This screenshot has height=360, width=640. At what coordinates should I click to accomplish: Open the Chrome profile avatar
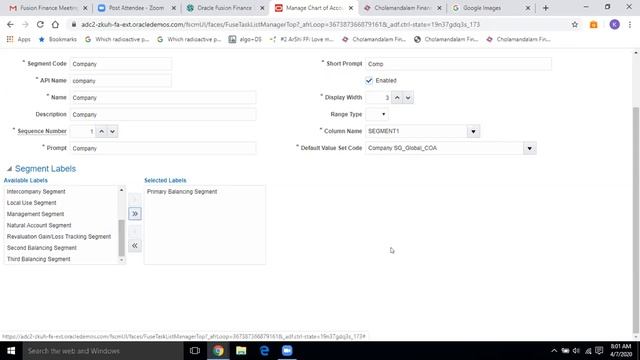614,24
